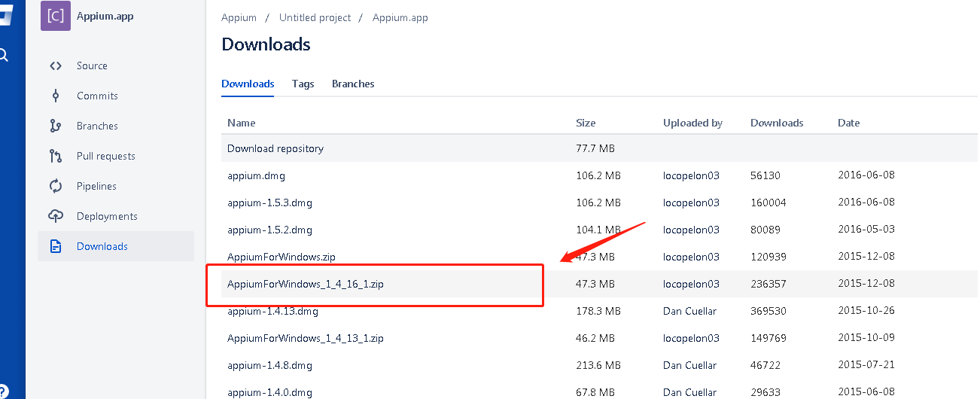The width and height of the screenshot is (980, 399).
Task: Download the appium-1.4.0.dmg file
Action: (x=269, y=392)
